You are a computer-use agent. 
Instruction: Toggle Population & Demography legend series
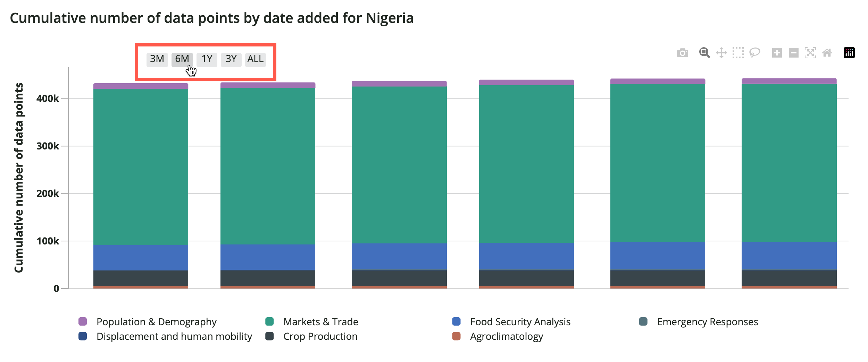[x=156, y=322]
